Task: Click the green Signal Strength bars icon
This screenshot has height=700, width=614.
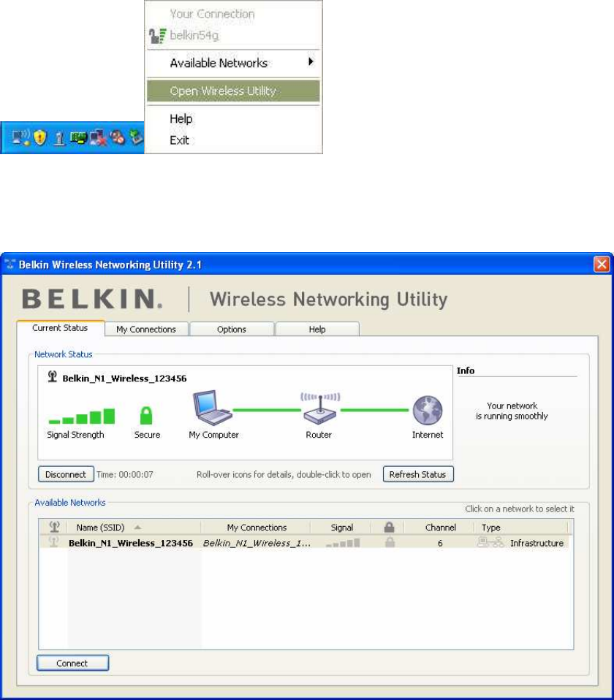Action: (82, 416)
